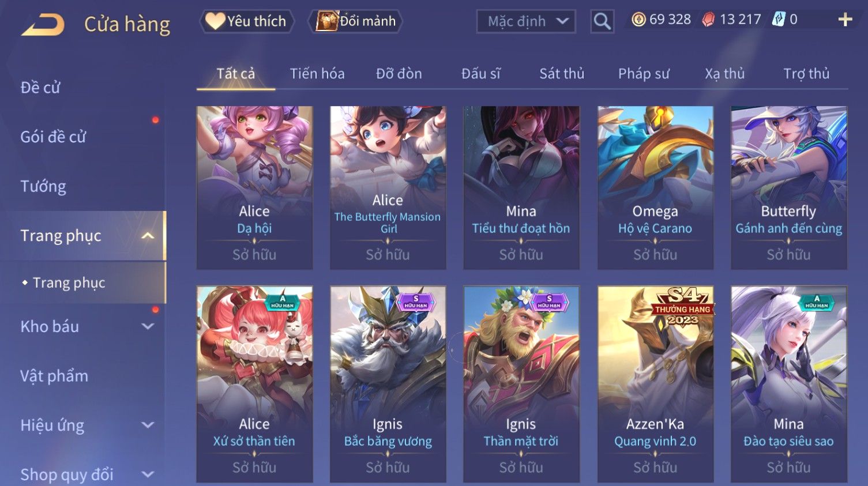Select the Ignis Bắc băng vương skin card
Screen dimensions: 868x486
[x=388, y=384]
